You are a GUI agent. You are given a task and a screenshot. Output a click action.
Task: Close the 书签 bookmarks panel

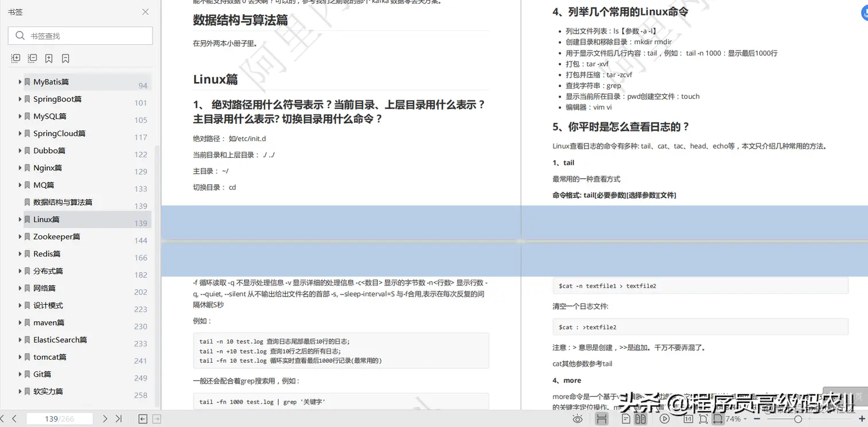pos(145,12)
